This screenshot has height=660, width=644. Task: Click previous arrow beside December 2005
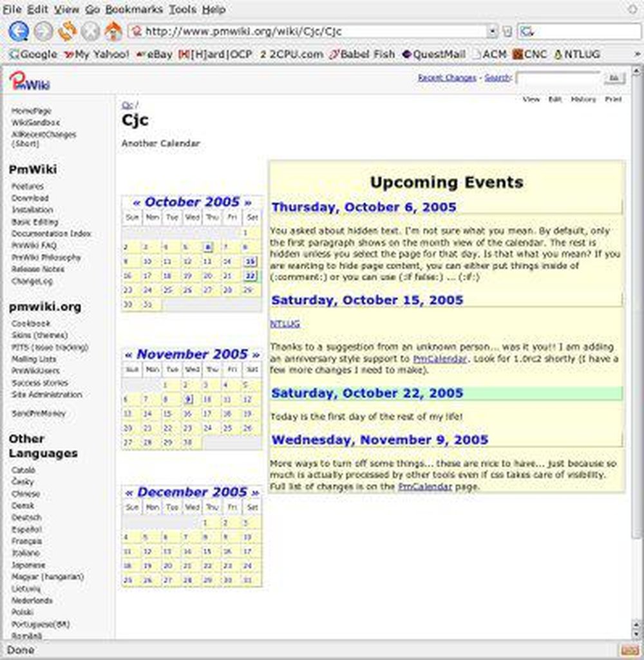pos(129,493)
